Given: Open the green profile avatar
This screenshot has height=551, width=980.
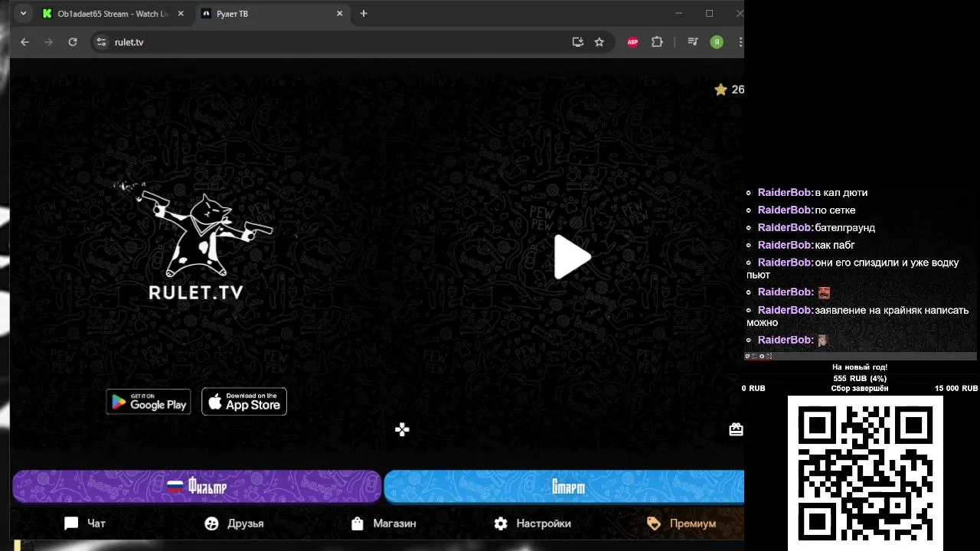Looking at the screenshot, I should [x=717, y=42].
